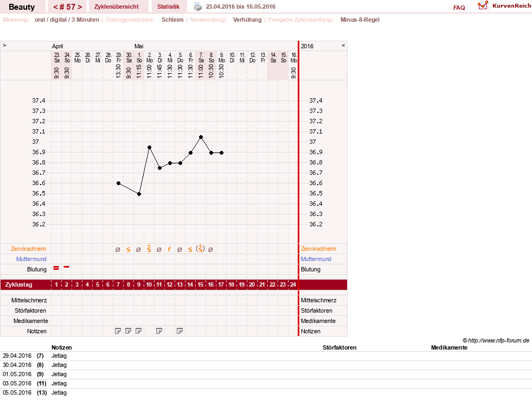Viewport: 532px width, 412px height.
Task: Click measurement time 13:30 on 29 April
Action: point(118,71)
